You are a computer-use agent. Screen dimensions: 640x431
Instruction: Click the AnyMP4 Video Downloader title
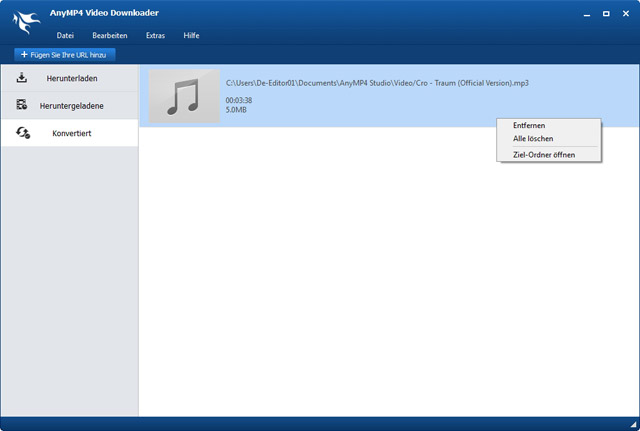[x=104, y=13]
